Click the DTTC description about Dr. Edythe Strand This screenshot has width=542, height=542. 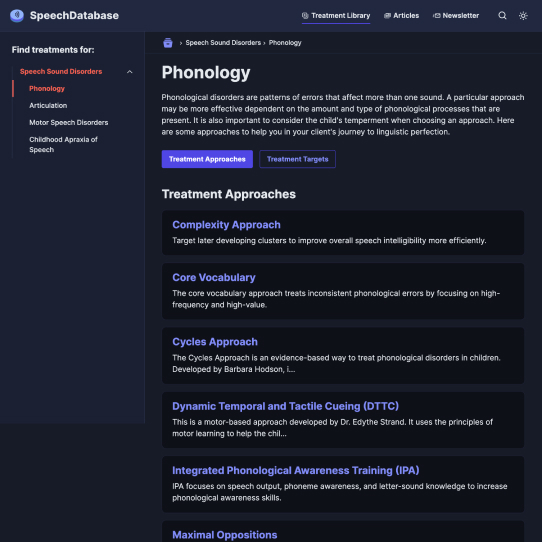pyautogui.click(x=332, y=428)
